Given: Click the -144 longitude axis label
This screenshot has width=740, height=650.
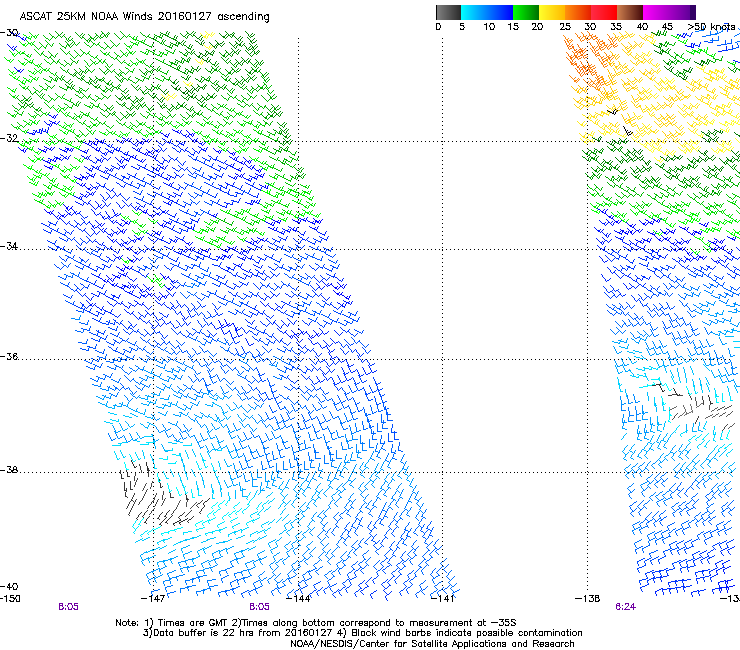Looking at the screenshot, I should [298, 599].
